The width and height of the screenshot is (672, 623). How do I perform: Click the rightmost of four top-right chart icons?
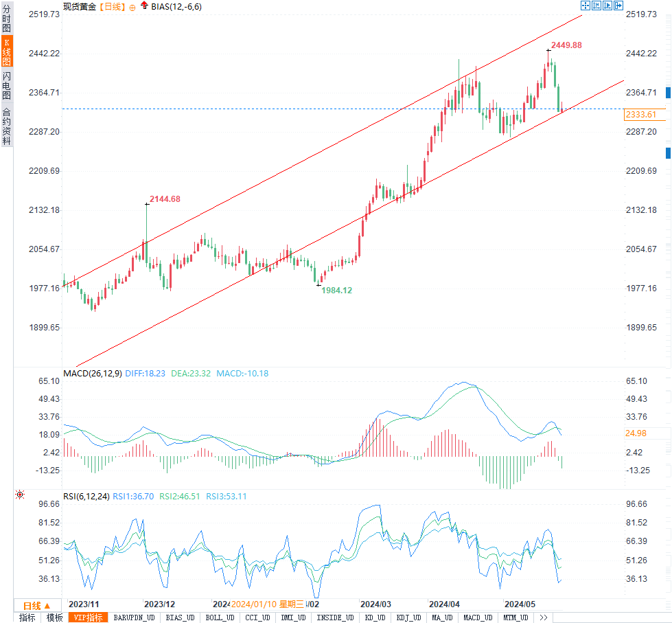618,5
